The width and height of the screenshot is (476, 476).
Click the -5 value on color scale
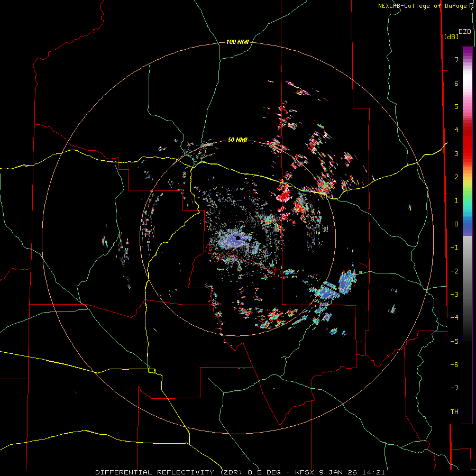(454, 342)
